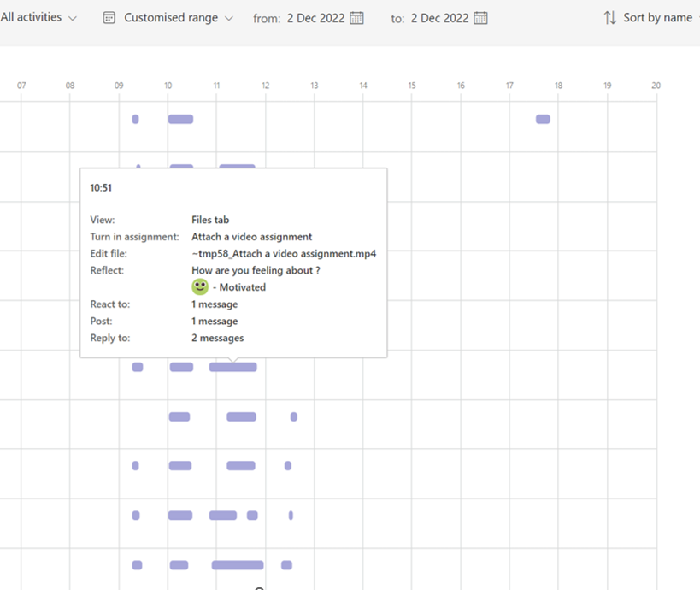Click the ~tmp58_Attach a video assignment.mp4 file name
The height and width of the screenshot is (590, 700).
[x=284, y=254]
